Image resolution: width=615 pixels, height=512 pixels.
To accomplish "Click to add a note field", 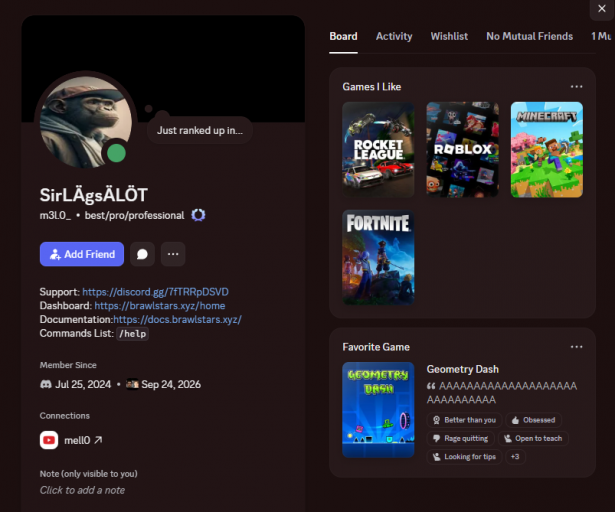I will (82, 490).
